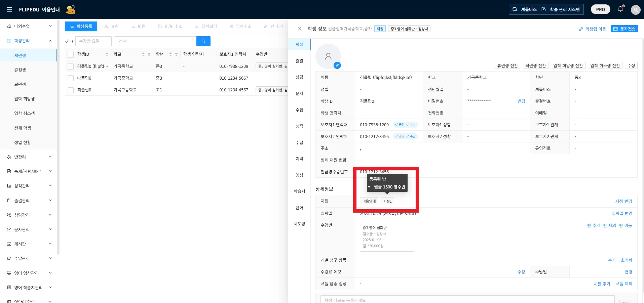Check the 최플립0 row checkbox
Image resolution: width=644 pixels, height=303 pixels.
pos(71,90)
